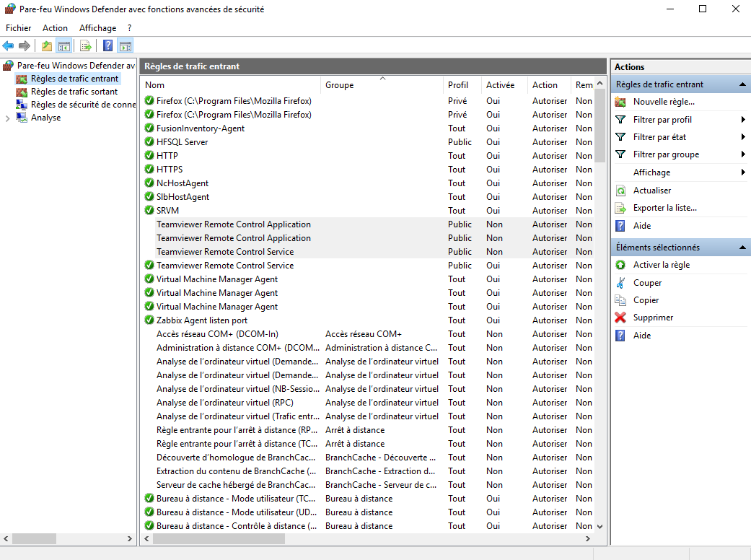
Task: Select the HTTP rule name
Action: 167,156
